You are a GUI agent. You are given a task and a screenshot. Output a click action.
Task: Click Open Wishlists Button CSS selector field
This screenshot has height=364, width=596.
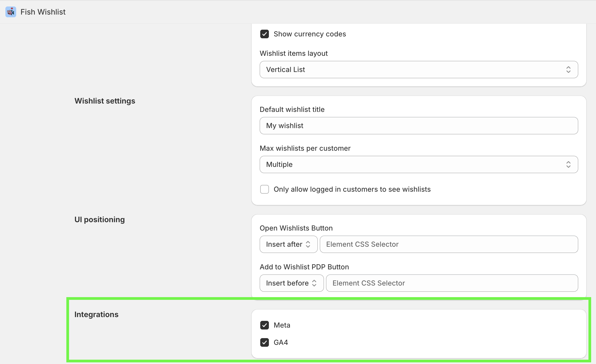pyautogui.click(x=449, y=244)
